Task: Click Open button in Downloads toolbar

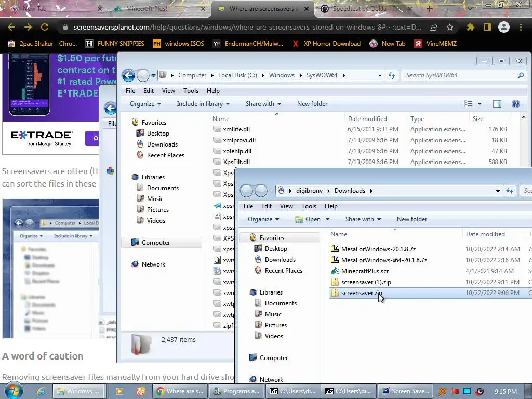Action: click(x=308, y=220)
